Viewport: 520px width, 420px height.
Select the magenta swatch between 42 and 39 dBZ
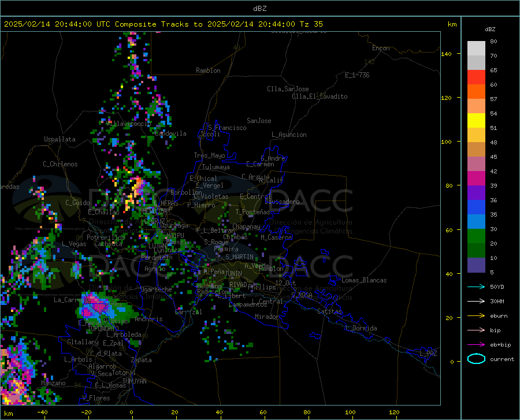(476, 179)
